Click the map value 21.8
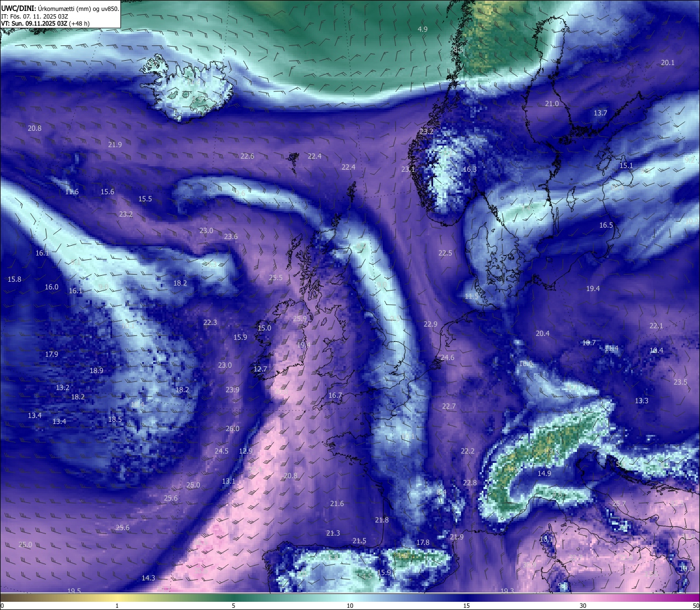Viewport: 700px width, 610px height. click(x=382, y=520)
